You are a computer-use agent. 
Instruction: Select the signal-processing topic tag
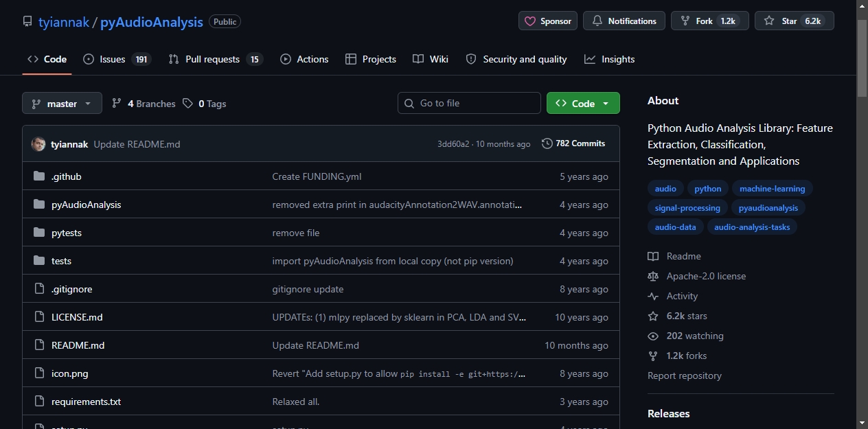coord(687,208)
